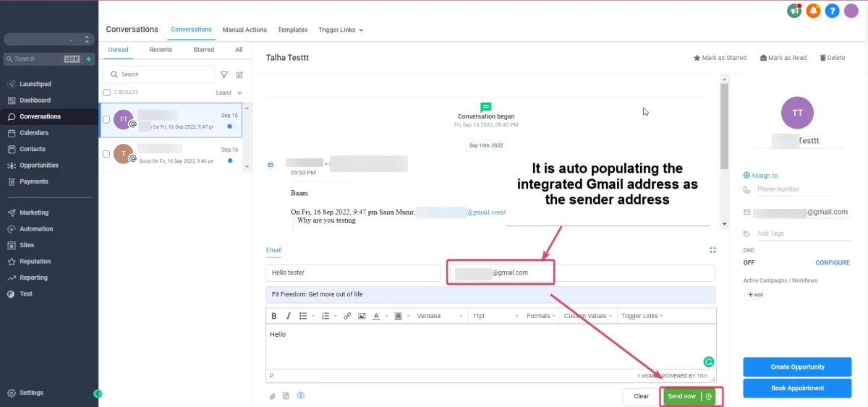Image resolution: width=868 pixels, height=407 pixels.
Task: Open the Verdana font family dropdown
Action: (x=440, y=316)
